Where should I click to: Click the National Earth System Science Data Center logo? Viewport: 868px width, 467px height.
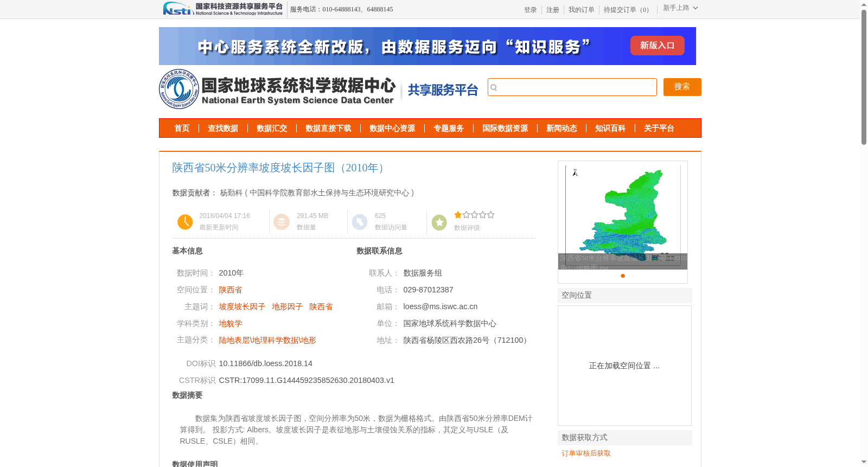pos(277,89)
